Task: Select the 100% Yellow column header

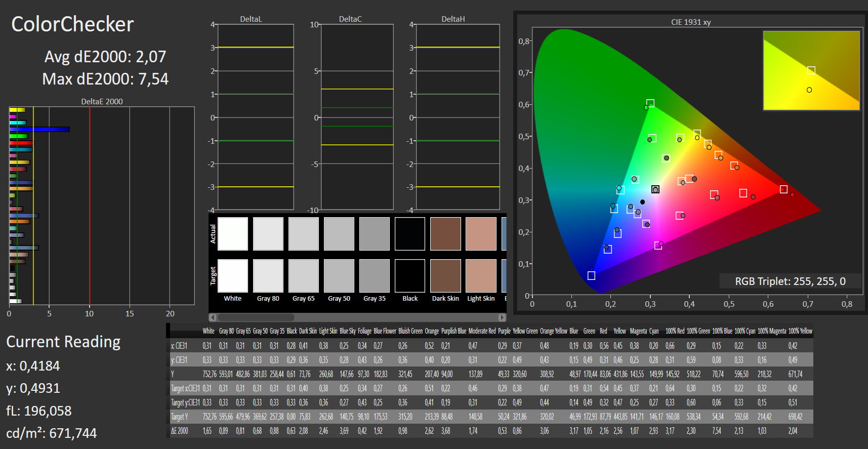Action: pos(800,331)
